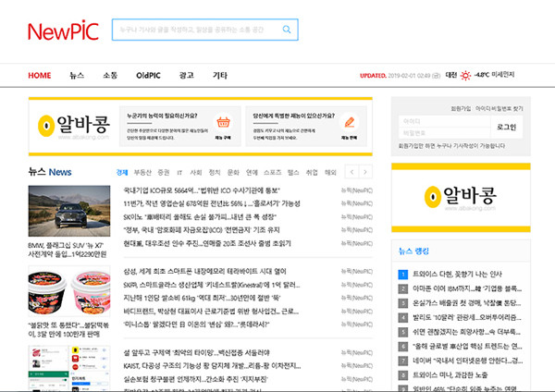Select the 사회 news tab

pos(196,172)
